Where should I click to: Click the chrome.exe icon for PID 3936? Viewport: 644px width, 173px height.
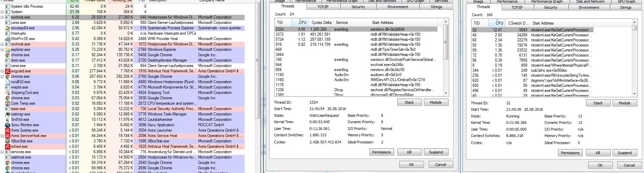point(8,98)
